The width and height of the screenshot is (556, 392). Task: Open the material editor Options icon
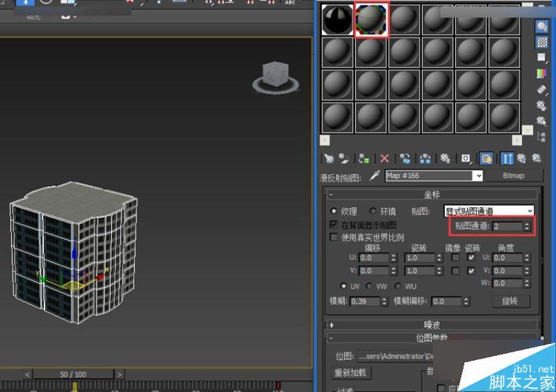click(x=542, y=106)
